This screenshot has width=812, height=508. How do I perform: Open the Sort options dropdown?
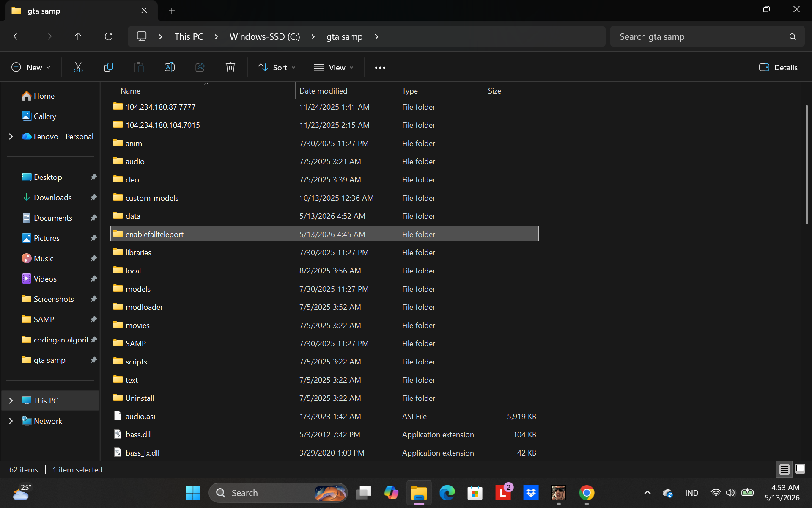click(x=277, y=67)
